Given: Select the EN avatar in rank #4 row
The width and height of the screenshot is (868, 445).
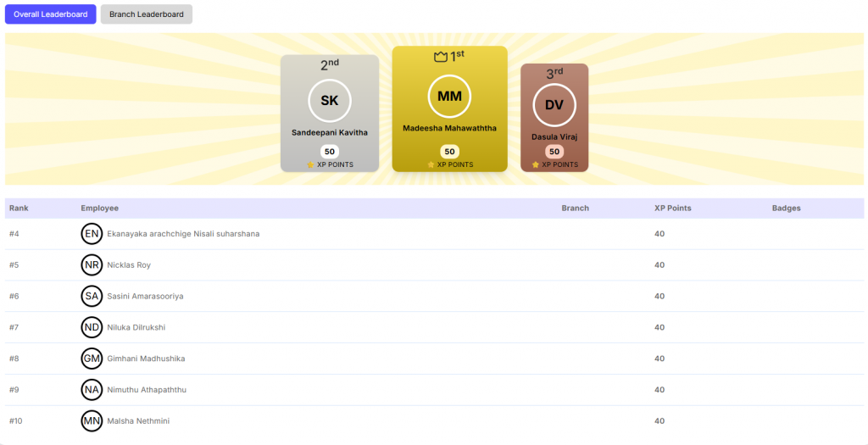Looking at the screenshot, I should [x=92, y=234].
